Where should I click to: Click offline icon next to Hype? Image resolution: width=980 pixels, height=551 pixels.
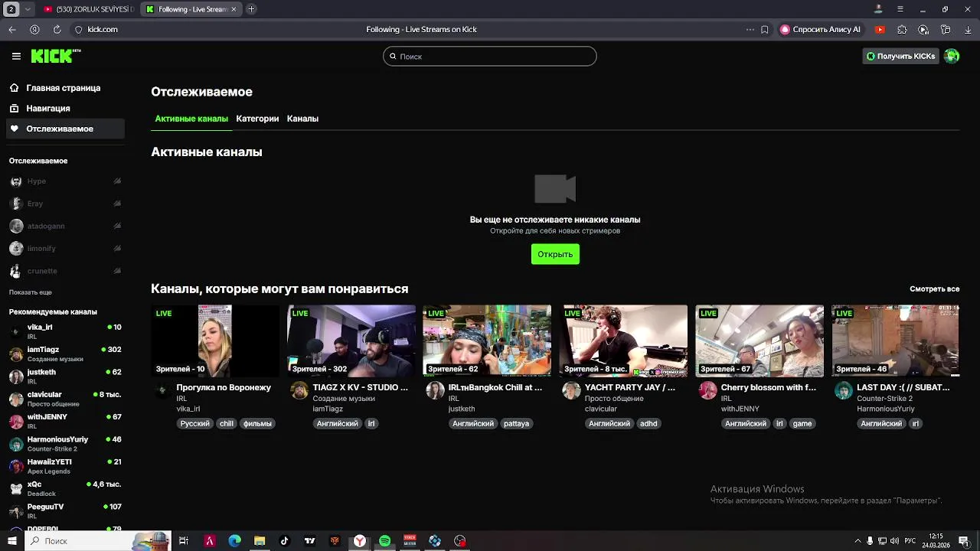tap(117, 181)
